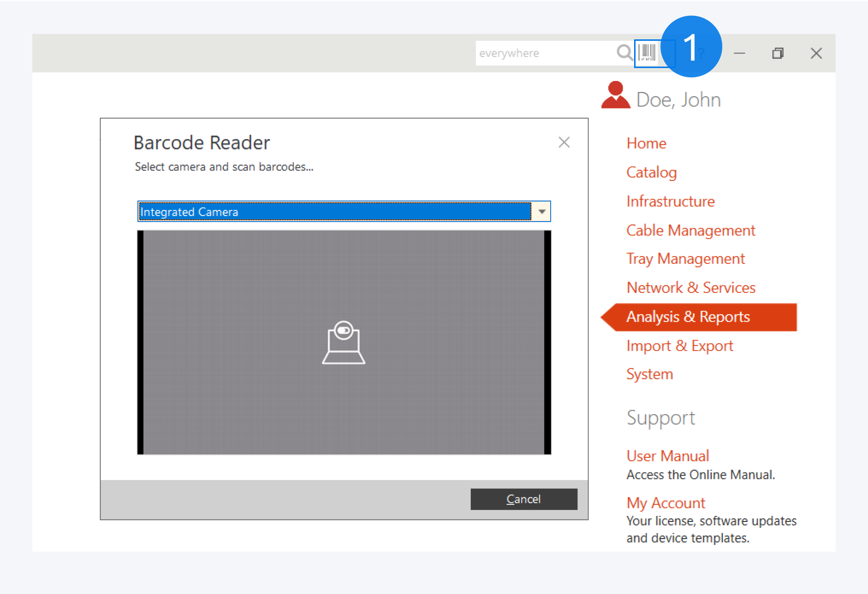The height and width of the screenshot is (594, 868).
Task: Click the red user profile icon
Action: [615, 96]
